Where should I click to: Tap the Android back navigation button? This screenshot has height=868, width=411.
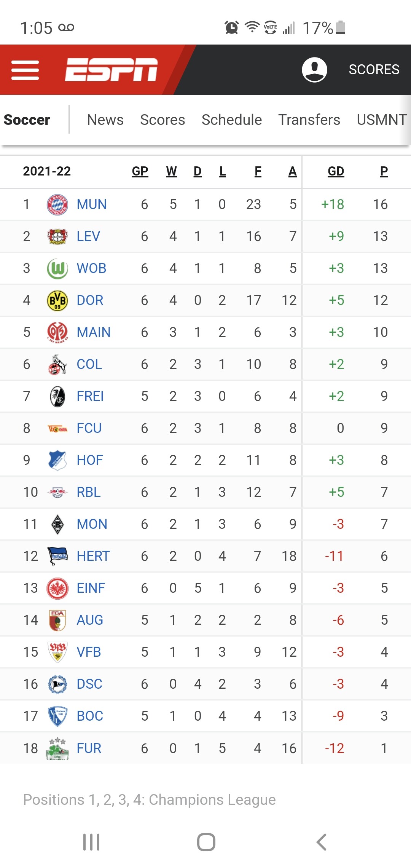(x=322, y=842)
